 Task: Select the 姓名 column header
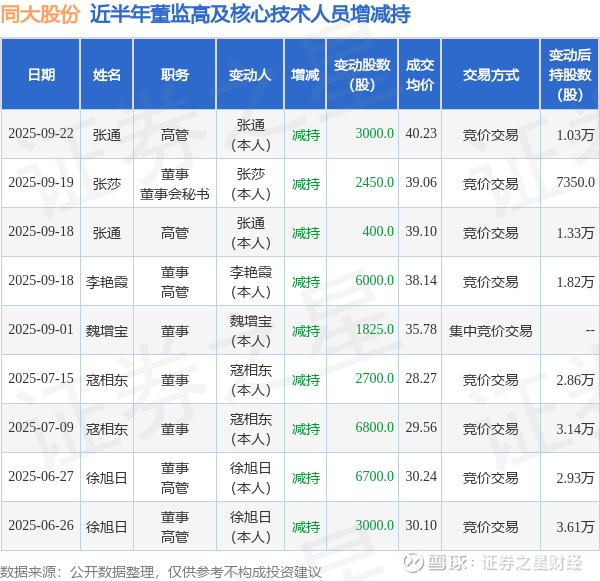(x=107, y=74)
